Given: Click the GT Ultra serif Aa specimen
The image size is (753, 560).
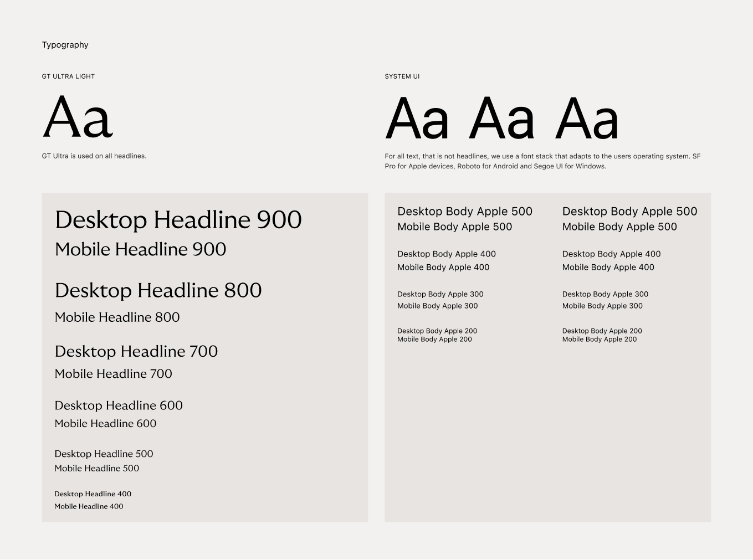Looking at the screenshot, I should 78,117.
